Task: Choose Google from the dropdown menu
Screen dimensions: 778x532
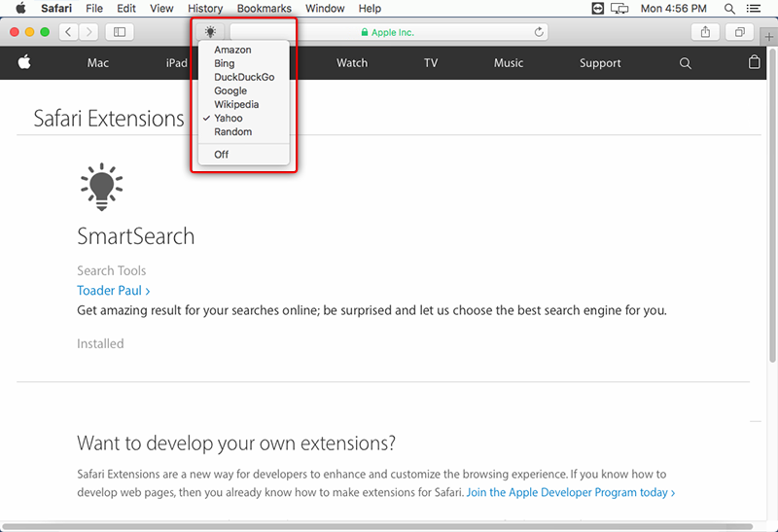Action: 244,90
